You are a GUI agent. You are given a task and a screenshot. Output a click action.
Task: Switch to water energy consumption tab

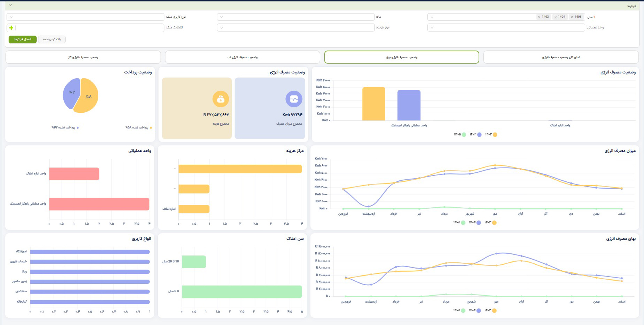(243, 57)
